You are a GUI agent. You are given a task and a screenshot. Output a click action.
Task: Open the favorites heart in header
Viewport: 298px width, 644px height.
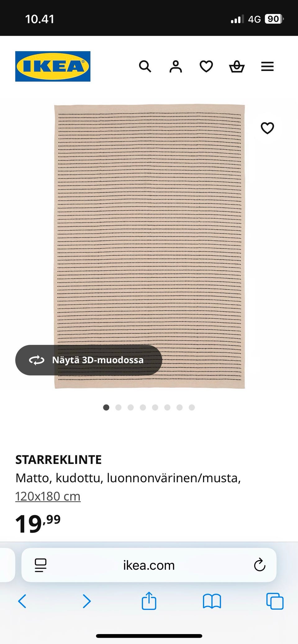pyautogui.click(x=206, y=66)
